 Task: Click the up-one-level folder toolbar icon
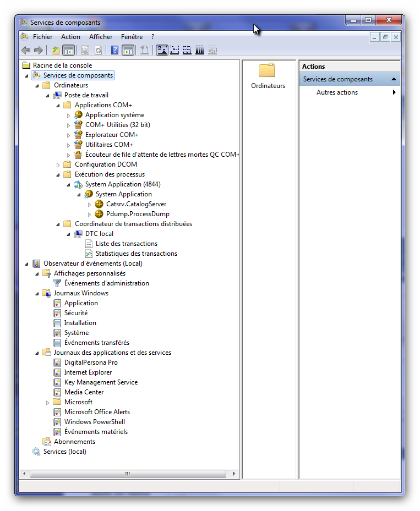55,51
